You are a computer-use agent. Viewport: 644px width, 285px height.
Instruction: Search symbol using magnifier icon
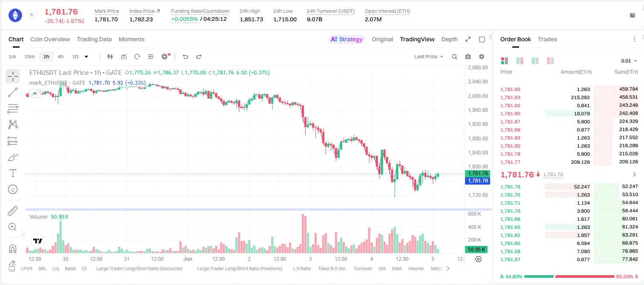tap(454, 57)
